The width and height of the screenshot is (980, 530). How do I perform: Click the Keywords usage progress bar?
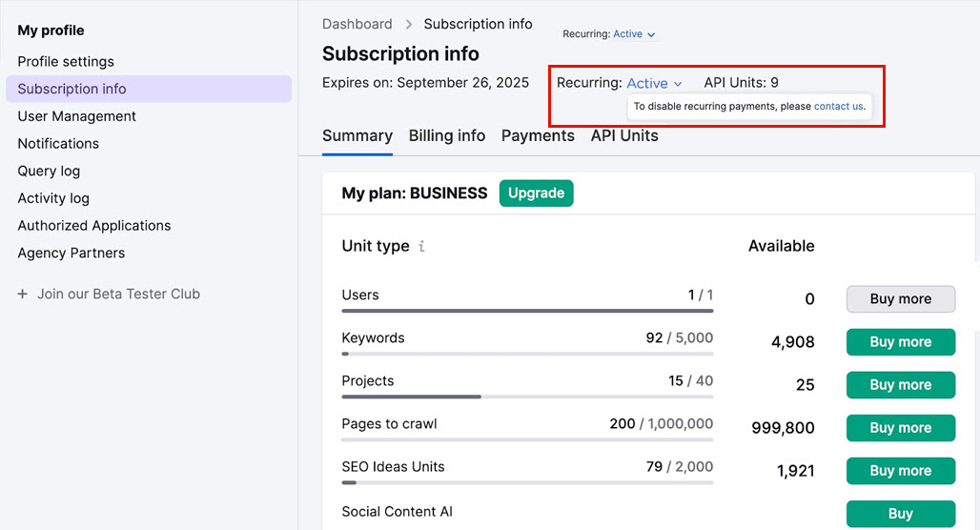coord(527,354)
